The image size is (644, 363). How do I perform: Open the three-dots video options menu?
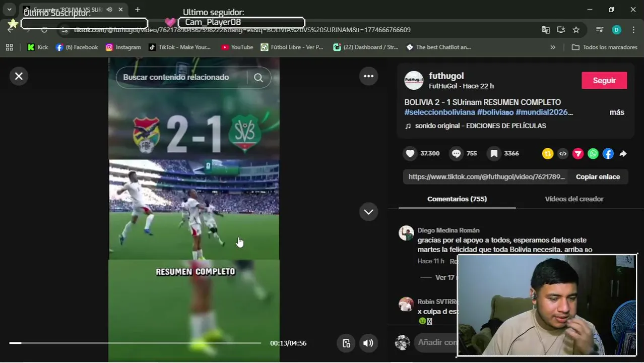point(369,76)
